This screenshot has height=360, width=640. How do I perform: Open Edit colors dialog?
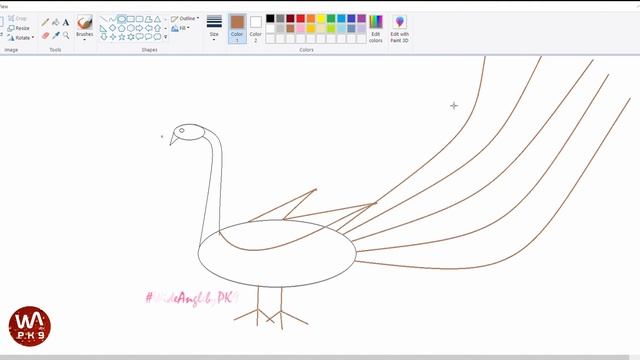pos(376,29)
